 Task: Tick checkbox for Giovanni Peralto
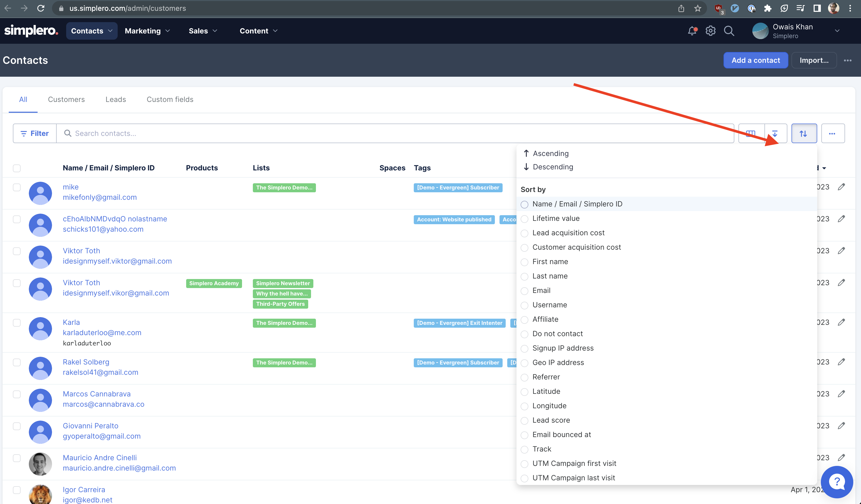point(17,426)
